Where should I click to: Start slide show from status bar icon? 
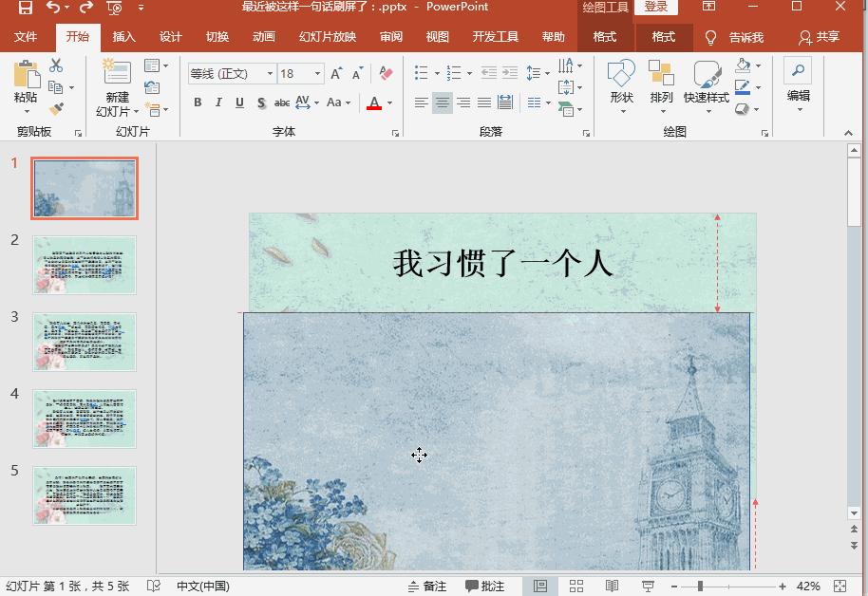tap(647, 585)
